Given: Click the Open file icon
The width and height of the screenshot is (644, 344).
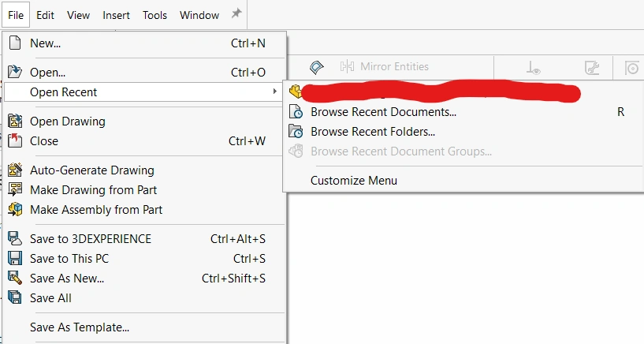Looking at the screenshot, I should [x=15, y=72].
